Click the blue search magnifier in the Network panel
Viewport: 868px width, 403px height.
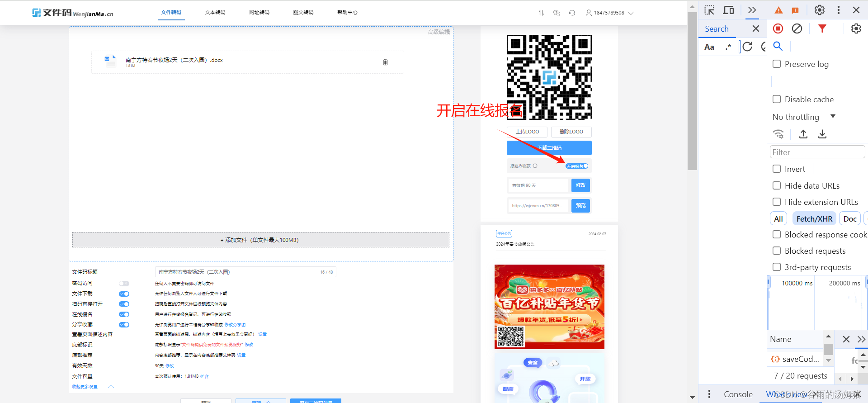tap(778, 46)
